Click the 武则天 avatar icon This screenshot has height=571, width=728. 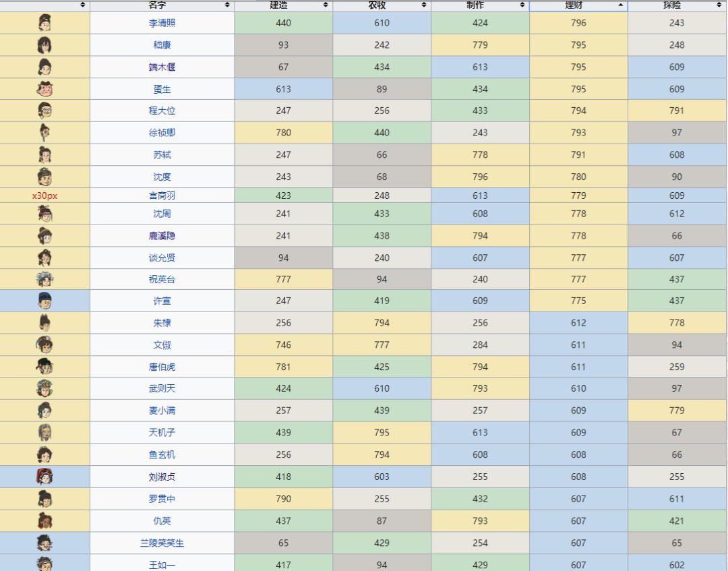[45, 388]
